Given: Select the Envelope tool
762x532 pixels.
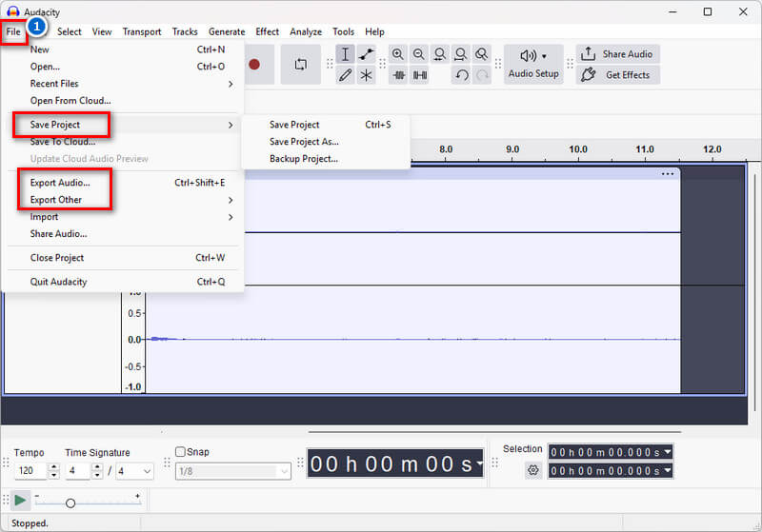Looking at the screenshot, I should tap(366, 54).
